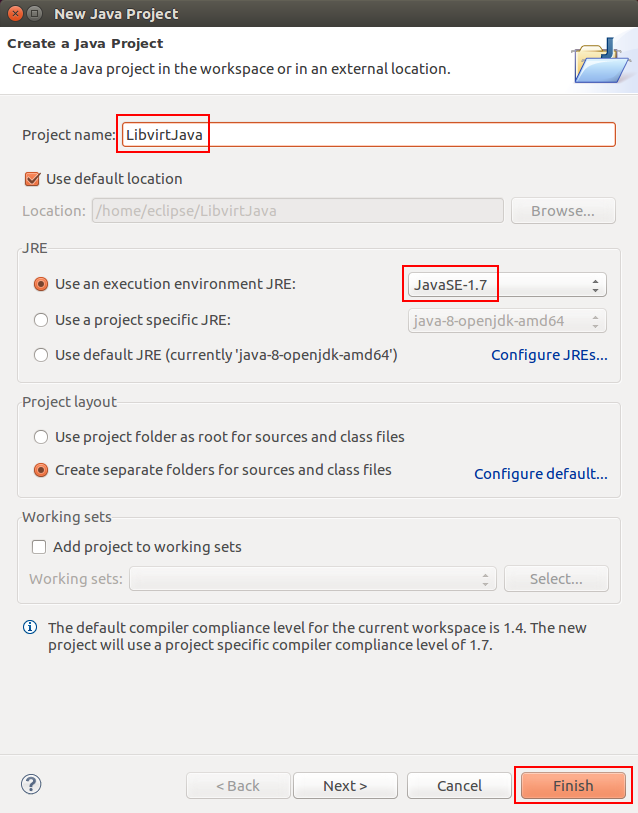
Task: Open the java-8-openjdk-amd64 project JRE dropdown
Action: point(507,321)
